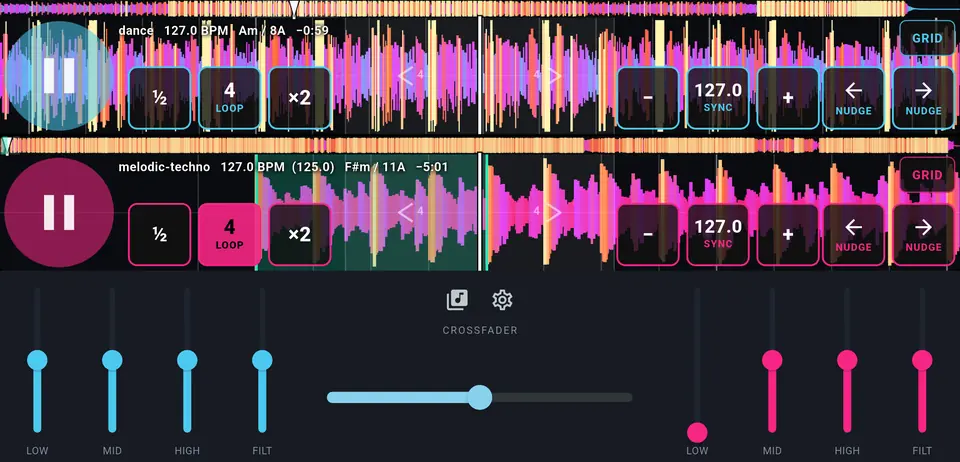Click the -5:01 remaining time
Screen dimensions: 960x462
tap(432, 166)
